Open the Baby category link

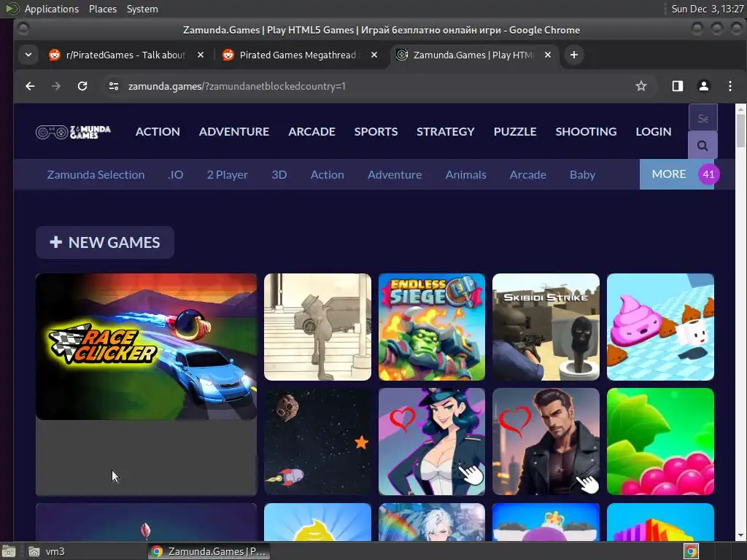click(582, 175)
